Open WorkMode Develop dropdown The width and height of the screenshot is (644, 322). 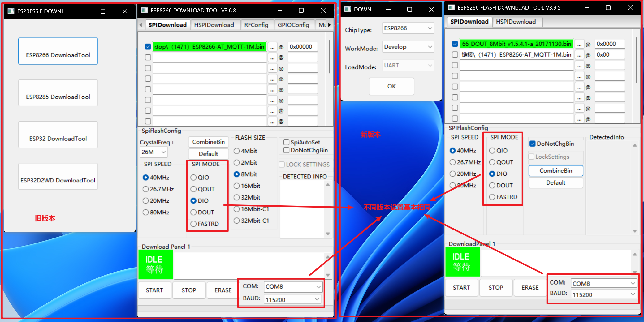click(408, 47)
